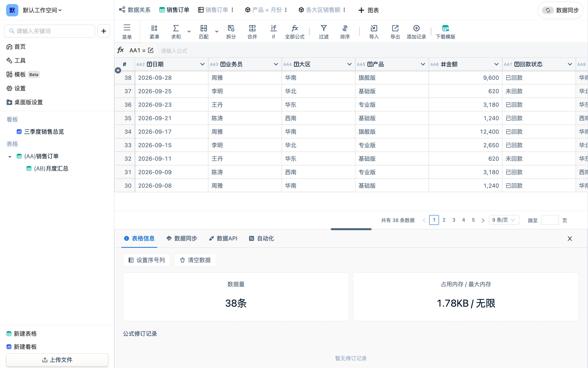The height and width of the screenshot is (368, 588).
Task: Close the bottom info panel
Action: pos(570,239)
